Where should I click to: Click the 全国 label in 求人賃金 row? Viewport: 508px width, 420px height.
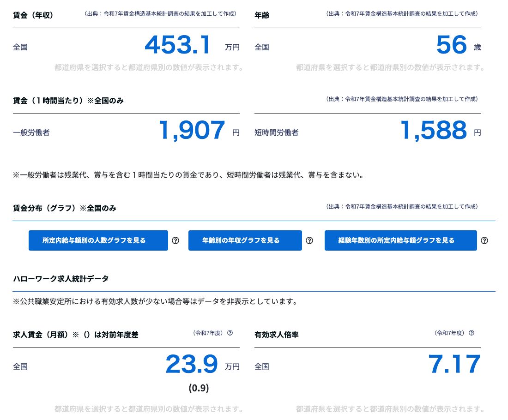pos(20,366)
